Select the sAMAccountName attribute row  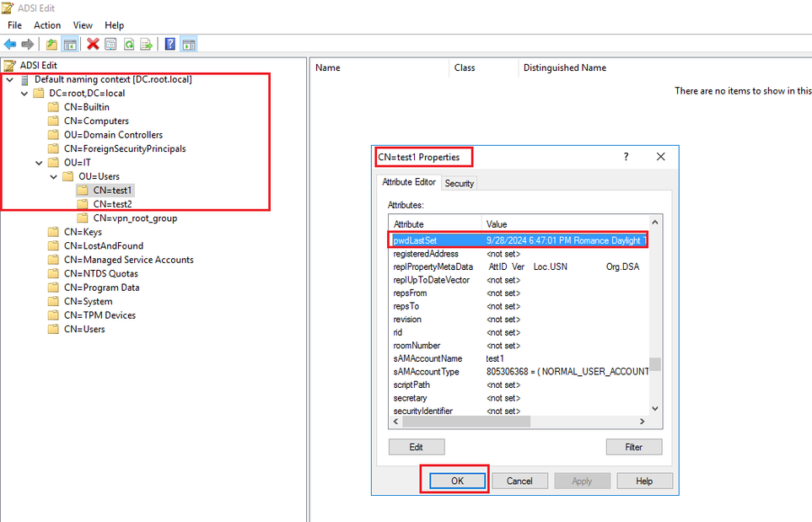pos(519,358)
